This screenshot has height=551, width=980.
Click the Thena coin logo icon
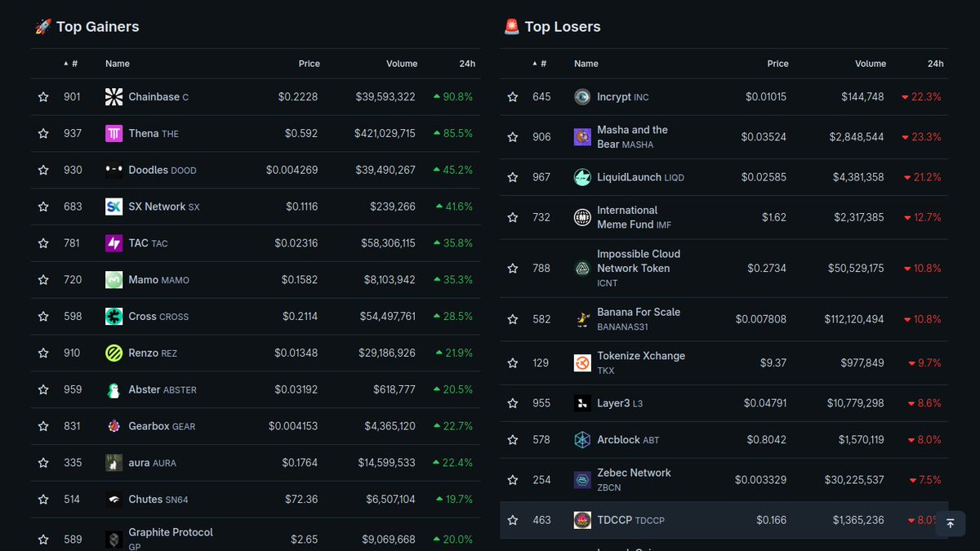coord(114,134)
